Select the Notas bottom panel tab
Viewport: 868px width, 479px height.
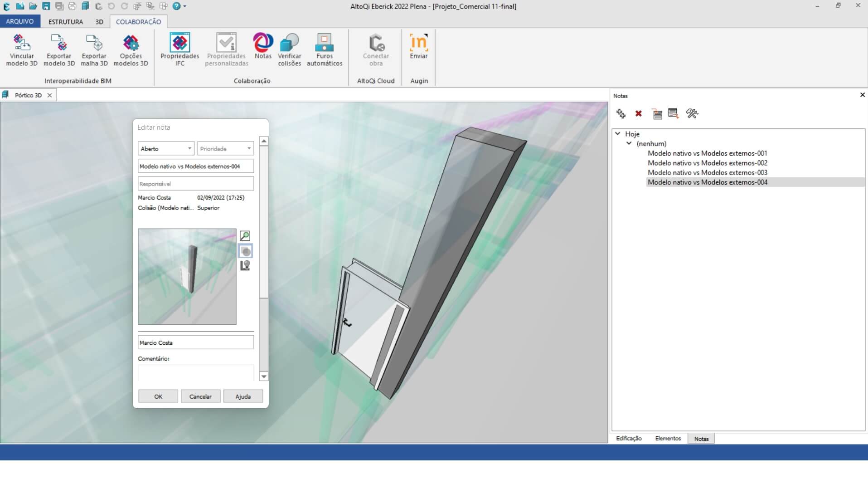click(x=701, y=439)
